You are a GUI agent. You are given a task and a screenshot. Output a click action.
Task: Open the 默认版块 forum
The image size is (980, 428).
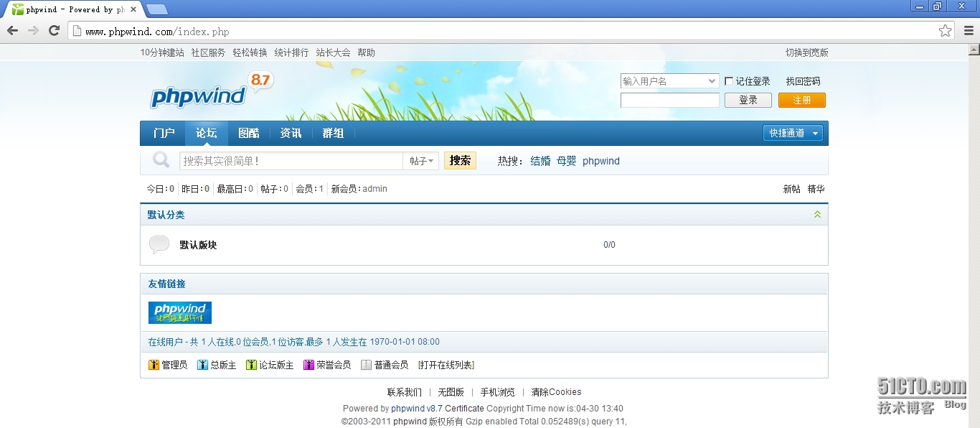[198, 245]
